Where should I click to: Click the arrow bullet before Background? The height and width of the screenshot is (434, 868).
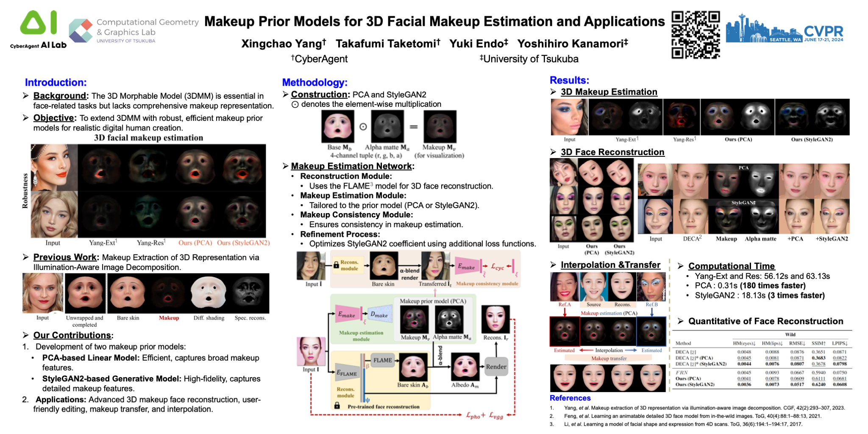26,96
